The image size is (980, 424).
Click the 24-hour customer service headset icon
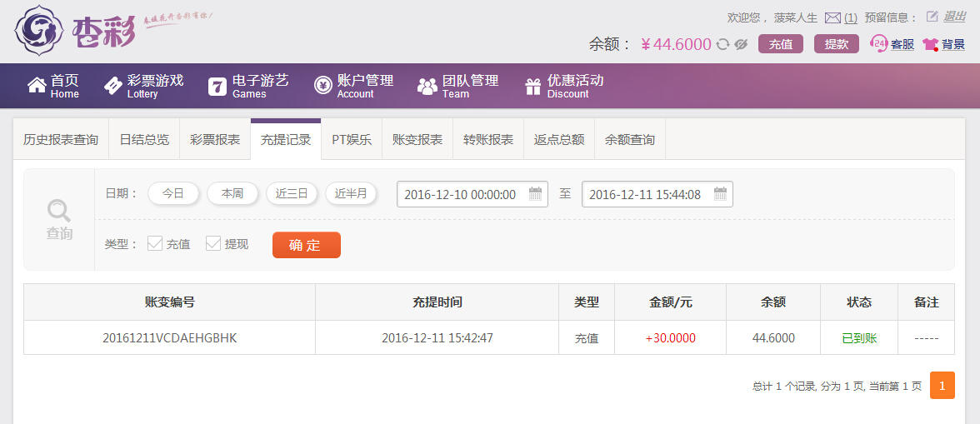[878, 43]
